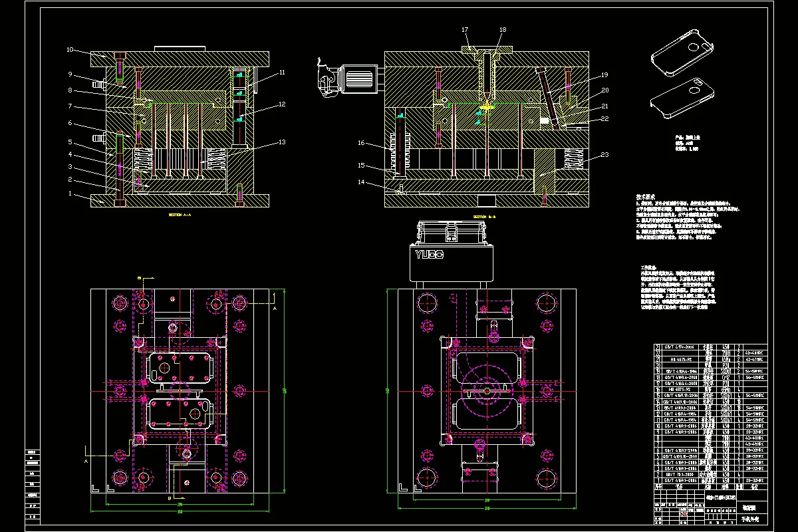
Task: Click callout number 23 beside section B-B
Action: [604, 154]
